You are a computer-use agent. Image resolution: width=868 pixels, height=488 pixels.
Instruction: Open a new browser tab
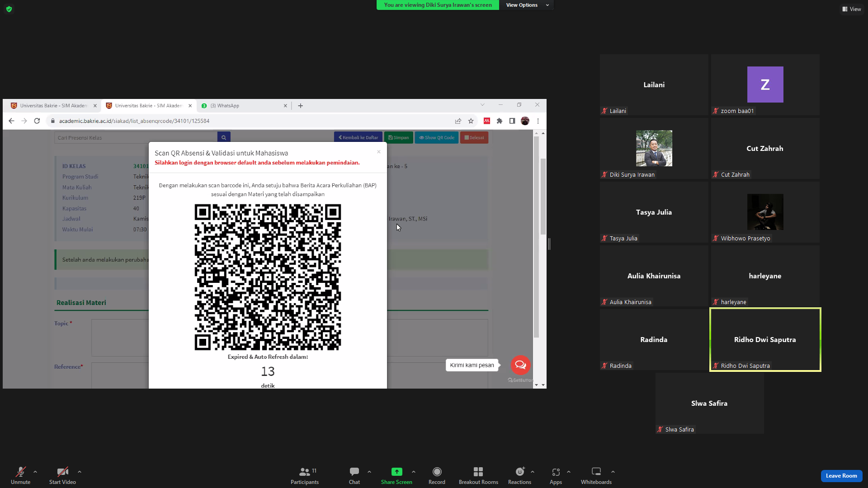(x=301, y=106)
